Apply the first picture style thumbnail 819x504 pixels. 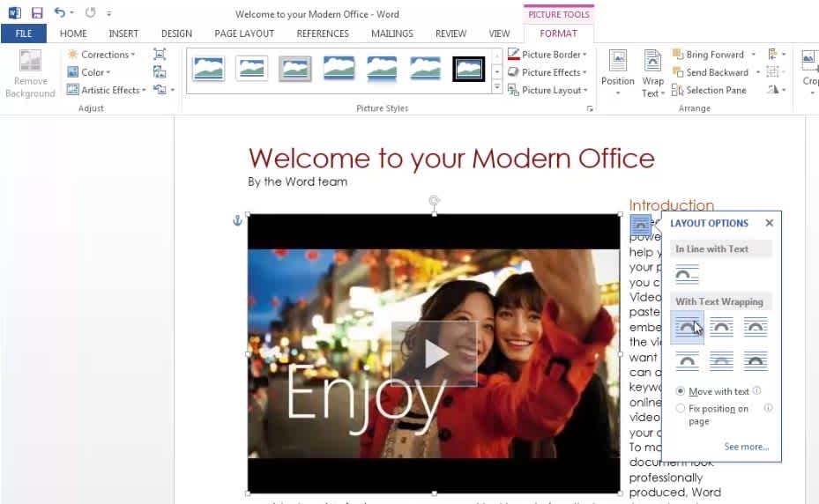click(208, 69)
